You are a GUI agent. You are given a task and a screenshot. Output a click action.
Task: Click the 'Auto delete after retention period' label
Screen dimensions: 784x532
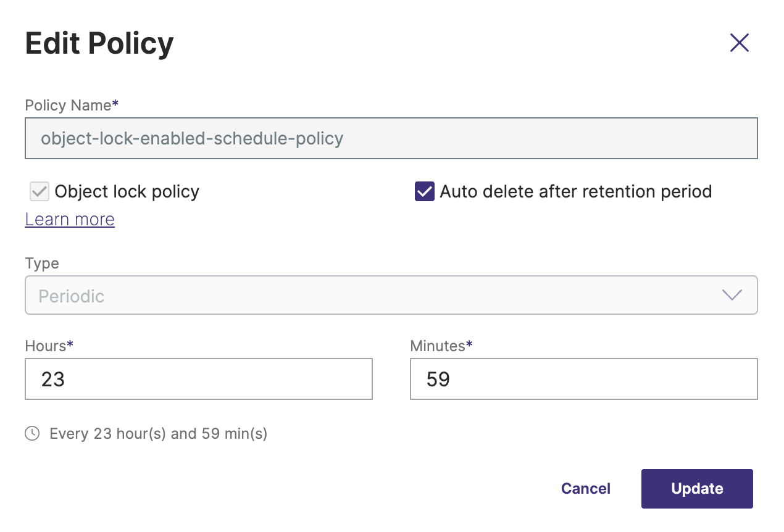point(575,192)
